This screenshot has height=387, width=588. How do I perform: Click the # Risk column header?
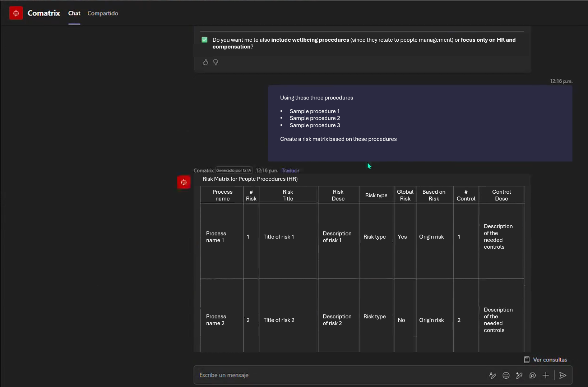(x=251, y=195)
